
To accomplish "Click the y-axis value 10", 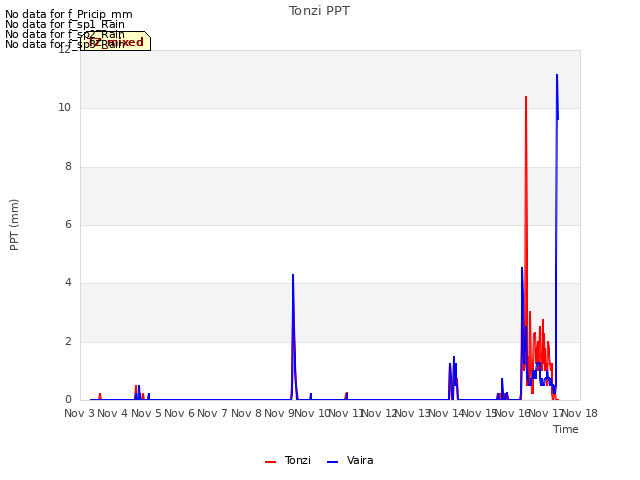I will [64, 108].
